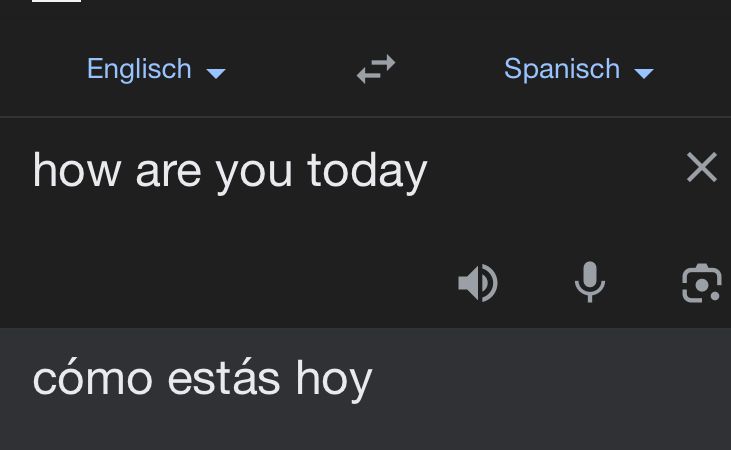
Task: Expand the Spanisch dropdown arrow
Action: [644, 73]
